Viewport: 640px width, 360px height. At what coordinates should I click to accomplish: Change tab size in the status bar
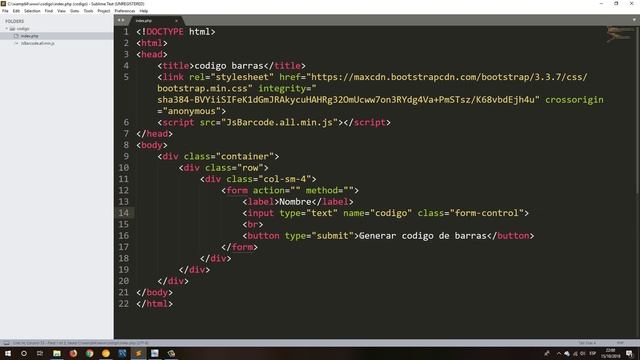tap(587, 343)
